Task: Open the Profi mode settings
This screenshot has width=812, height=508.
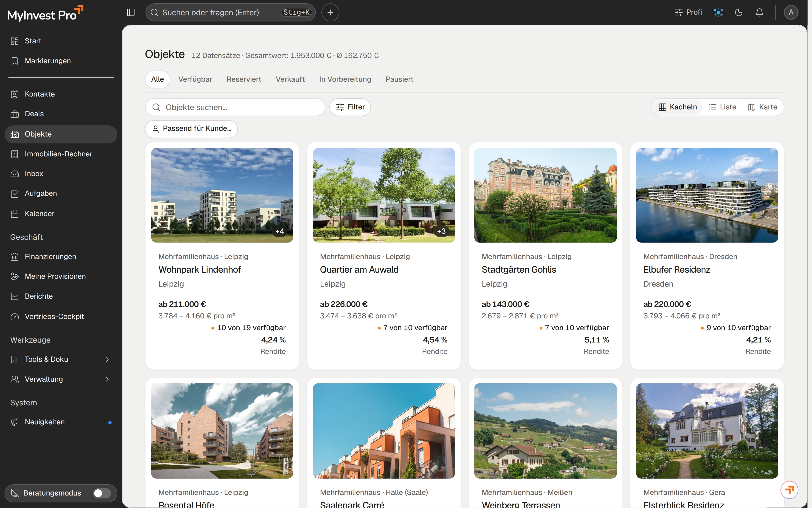Action: coord(688,12)
